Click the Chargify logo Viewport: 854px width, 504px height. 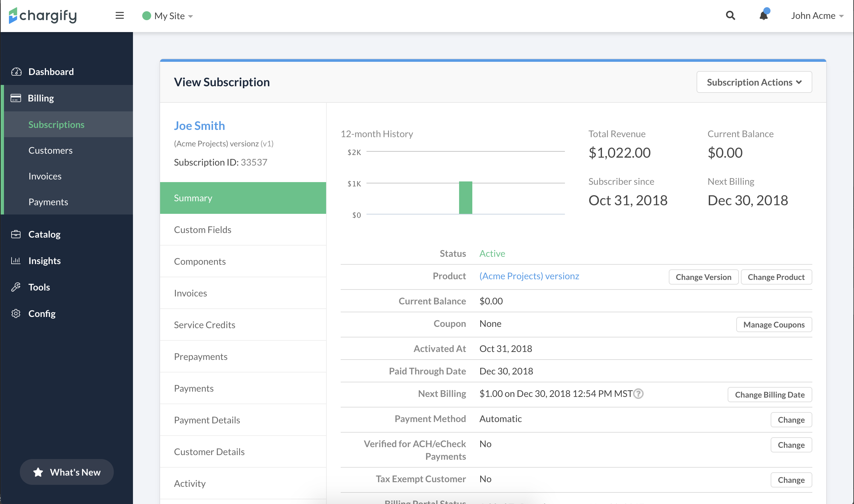(x=43, y=16)
